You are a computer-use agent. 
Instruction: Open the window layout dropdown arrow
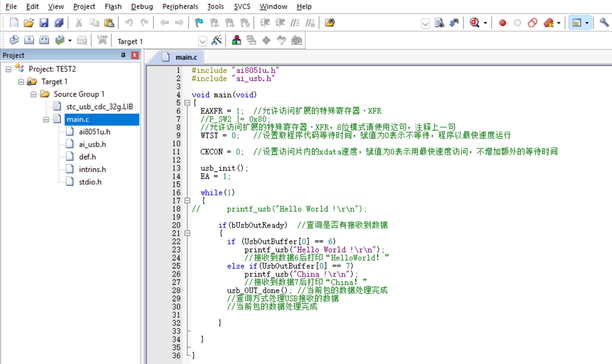click(587, 23)
